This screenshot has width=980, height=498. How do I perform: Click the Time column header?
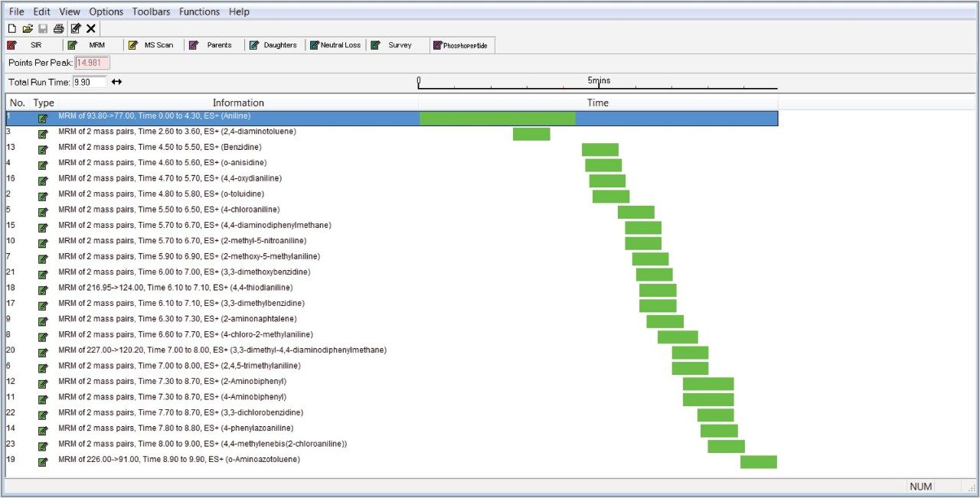pyautogui.click(x=598, y=103)
